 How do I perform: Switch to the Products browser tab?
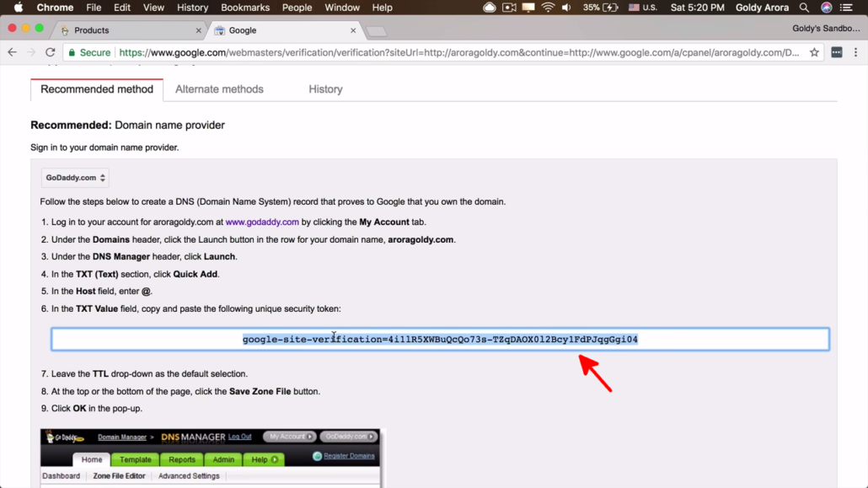130,30
